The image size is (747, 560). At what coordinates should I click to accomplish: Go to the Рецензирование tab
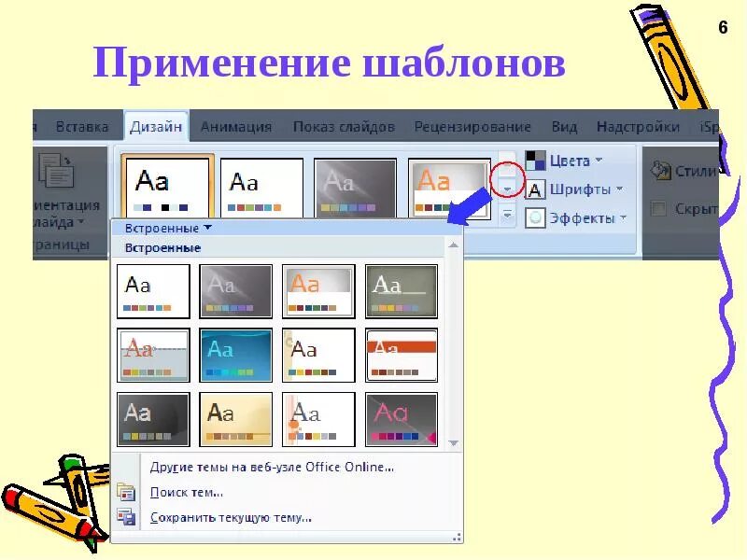click(472, 127)
